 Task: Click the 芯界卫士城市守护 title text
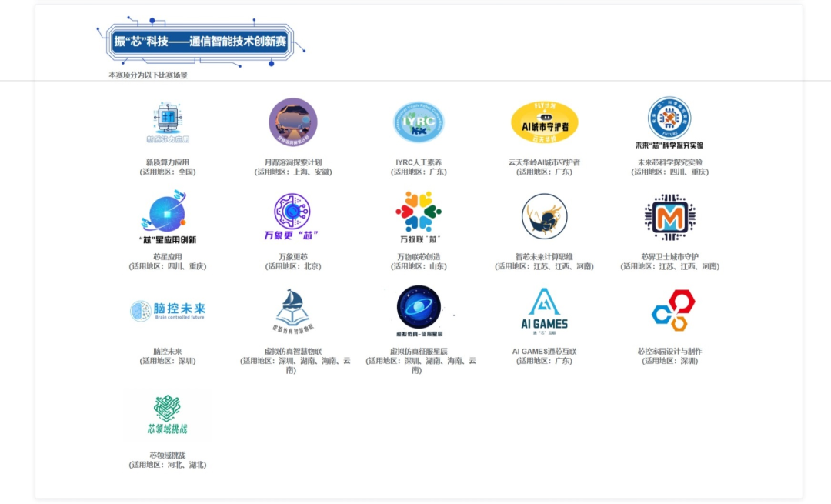670,256
